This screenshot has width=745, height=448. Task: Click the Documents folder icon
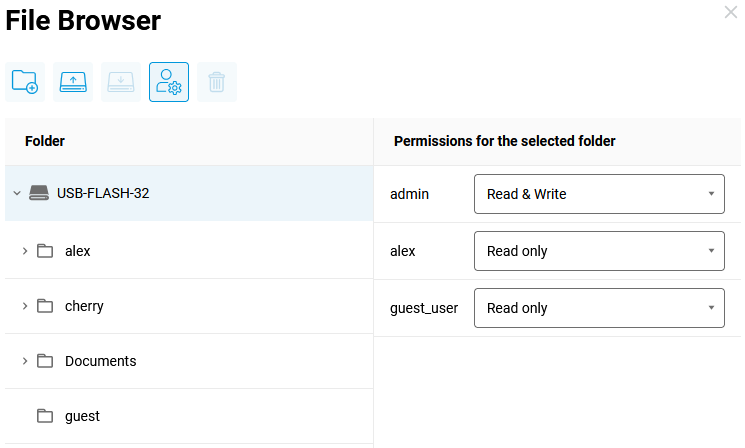point(45,361)
